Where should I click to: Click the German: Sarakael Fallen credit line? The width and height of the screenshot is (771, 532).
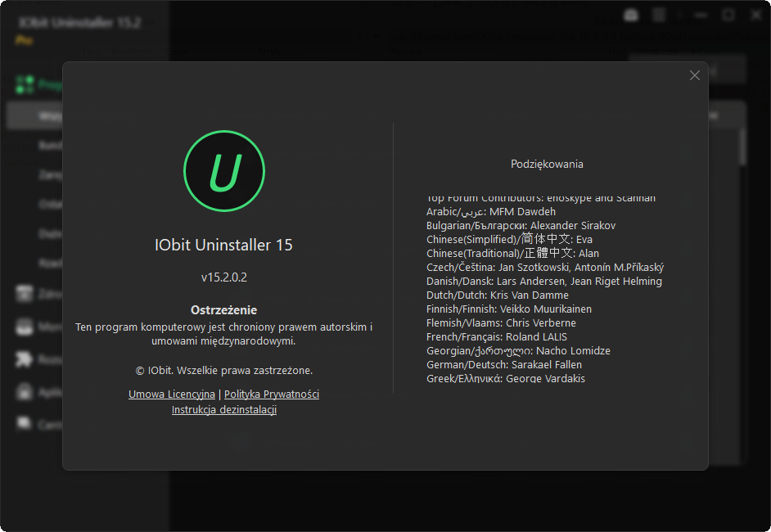[x=504, y=365]
